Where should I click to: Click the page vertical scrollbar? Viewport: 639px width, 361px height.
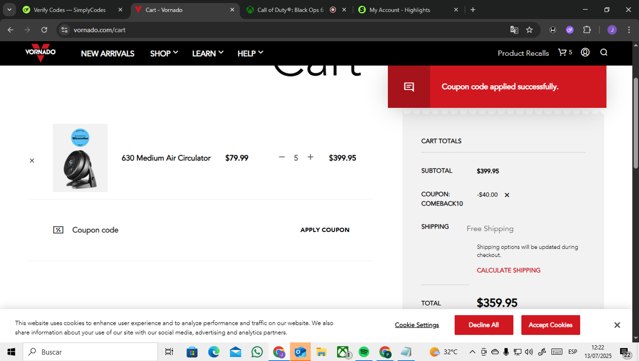point(635,122)
